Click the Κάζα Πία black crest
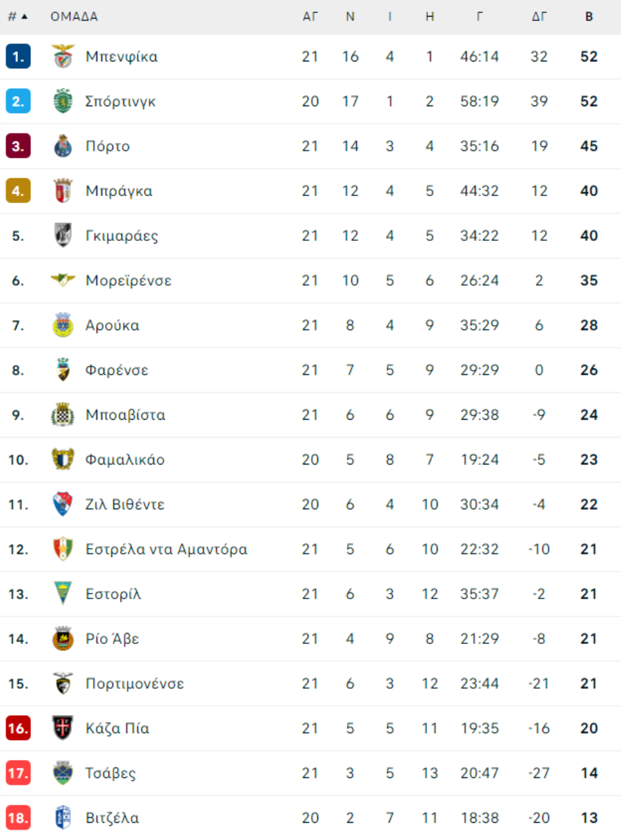The width and height of the screenshot is (621, 840). pos(63,728)
